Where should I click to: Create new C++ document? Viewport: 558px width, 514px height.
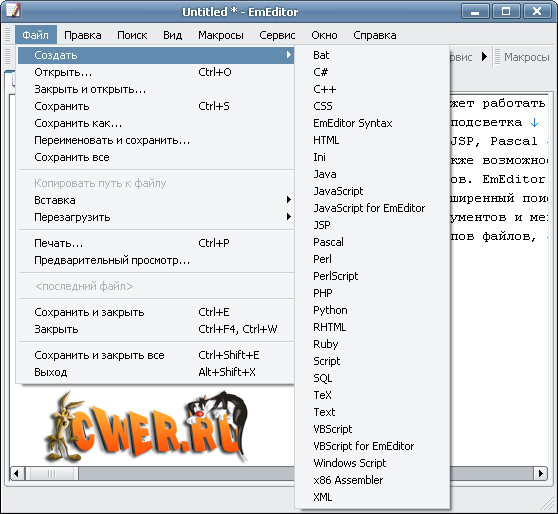pos(372,89)
